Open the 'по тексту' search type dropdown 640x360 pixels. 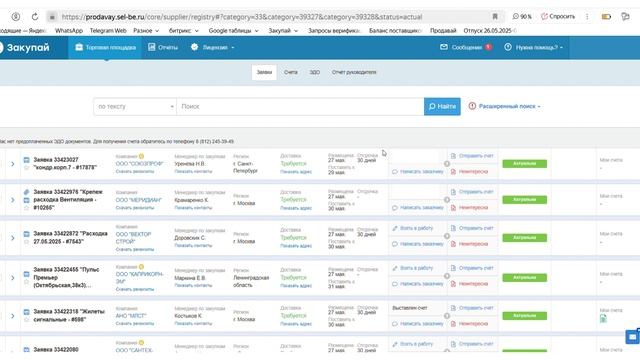coord(135,107)
